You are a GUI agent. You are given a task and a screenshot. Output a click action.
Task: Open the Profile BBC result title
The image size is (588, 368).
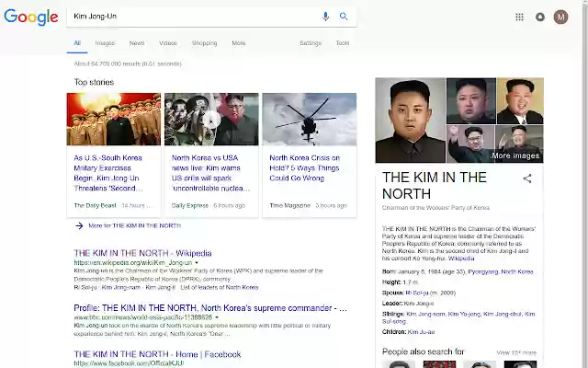pos(210,308)
